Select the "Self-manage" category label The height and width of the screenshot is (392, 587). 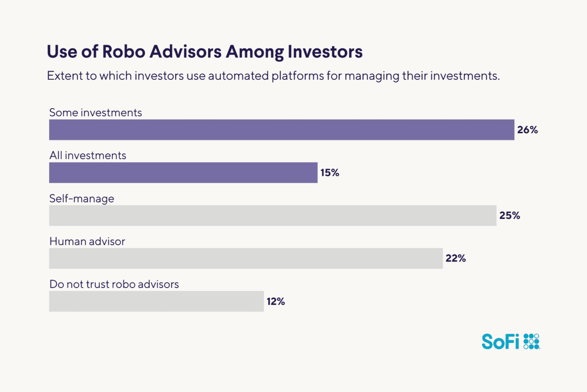(x=81, y=198)
